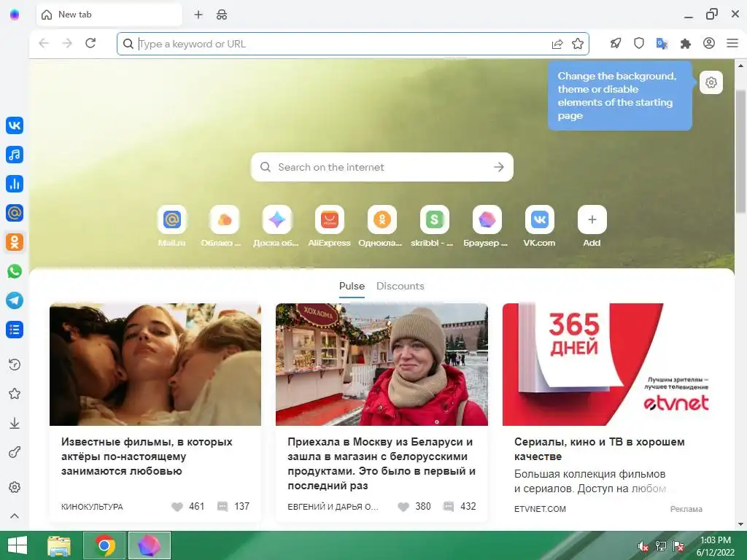The height and width of the screenshot is (560, 747).
Task: Open the shield protection icon
Action: pyautogui.click(x=639, y=43)
